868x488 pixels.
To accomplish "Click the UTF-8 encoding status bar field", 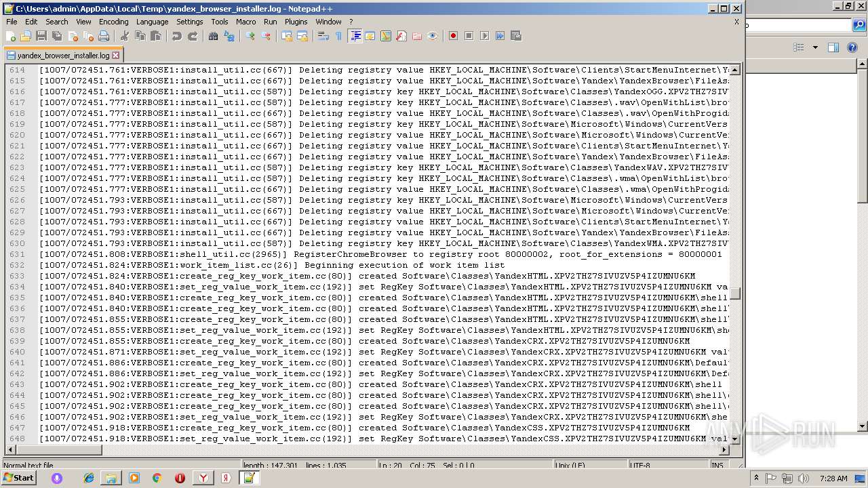I will [x=668, y=466].
